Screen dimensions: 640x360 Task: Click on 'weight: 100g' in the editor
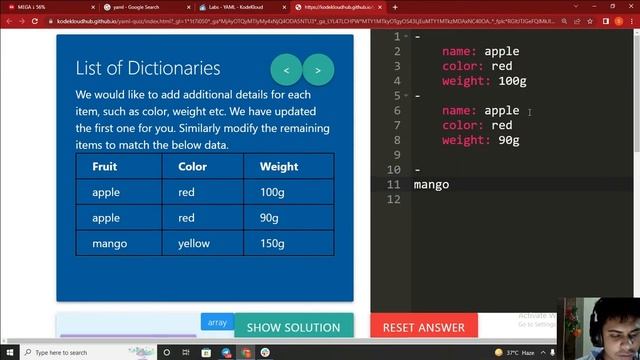pyautogui.click(x=484, y=81)
